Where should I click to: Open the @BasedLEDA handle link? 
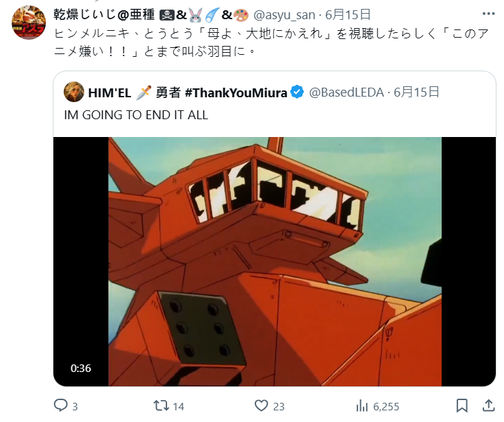coord(346,92)
